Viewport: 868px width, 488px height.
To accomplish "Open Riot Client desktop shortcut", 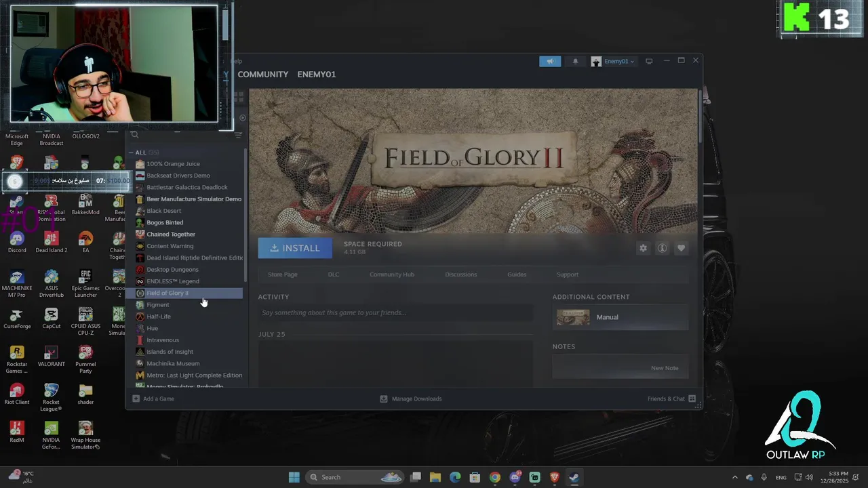I will [x=17, y=394].
